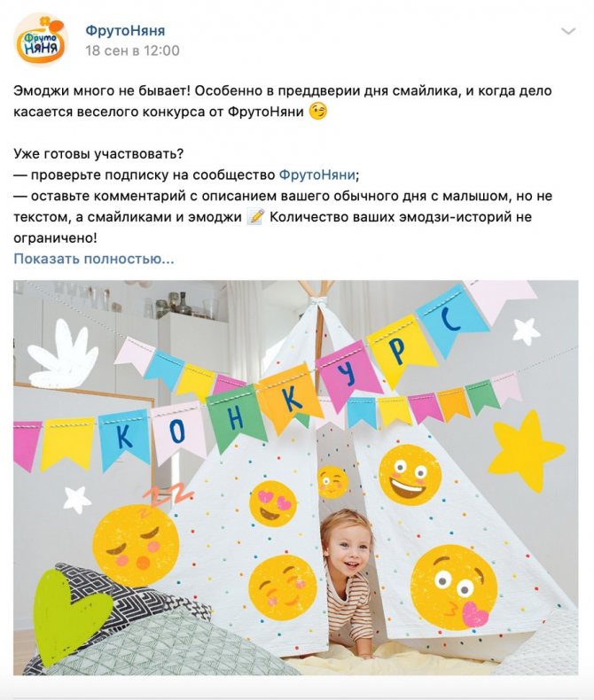Click the heart-eyes emoji on the tent
594x700 pixels.
pyautogui.click(x=272, y=503)
